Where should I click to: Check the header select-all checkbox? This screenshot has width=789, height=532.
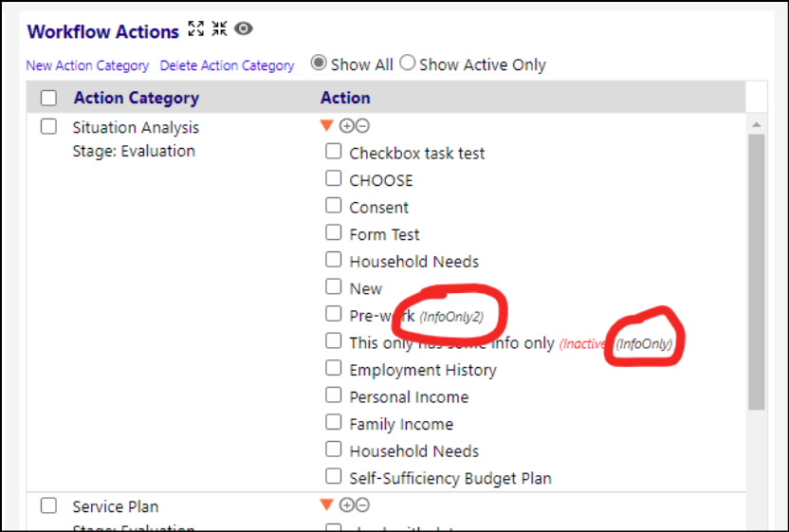click(x=48, y=98)
